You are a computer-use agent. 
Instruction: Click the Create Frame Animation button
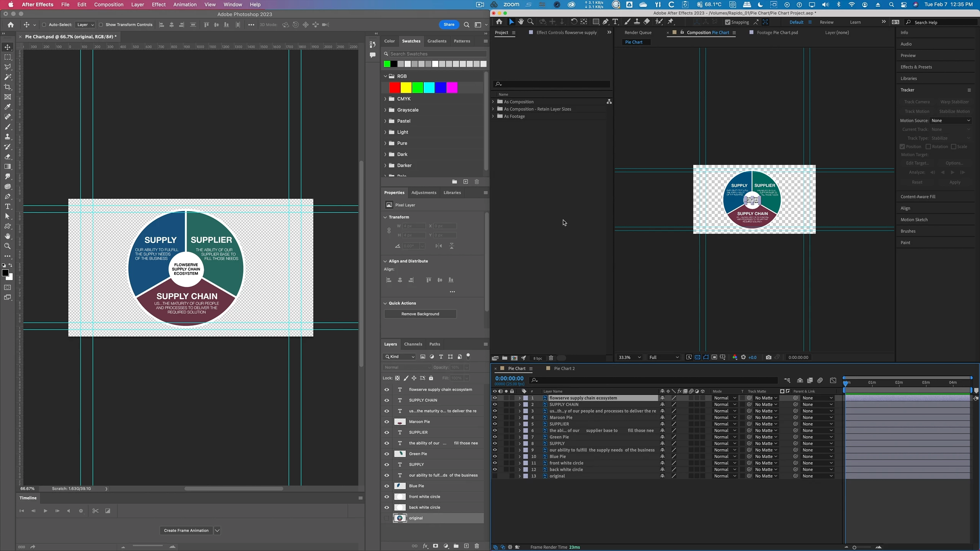pyautogui.click(x=186, y=530)
